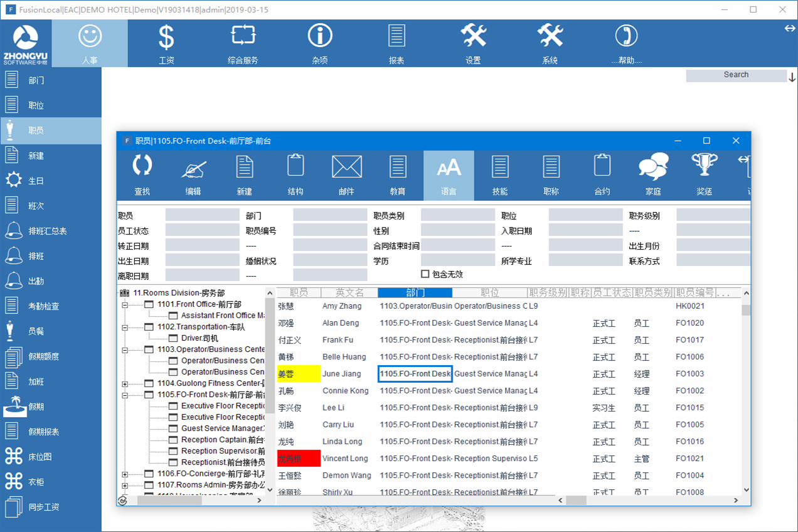Open the 设置 settings menu

(473, 43)
